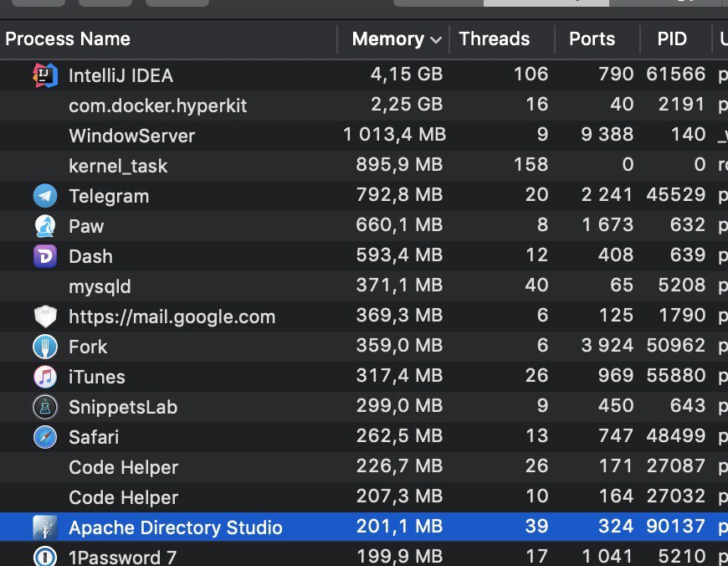Click the SnippetsLab flask icon
The height and width of the screenshot is (566, 728).
click(x=45, y=407)
